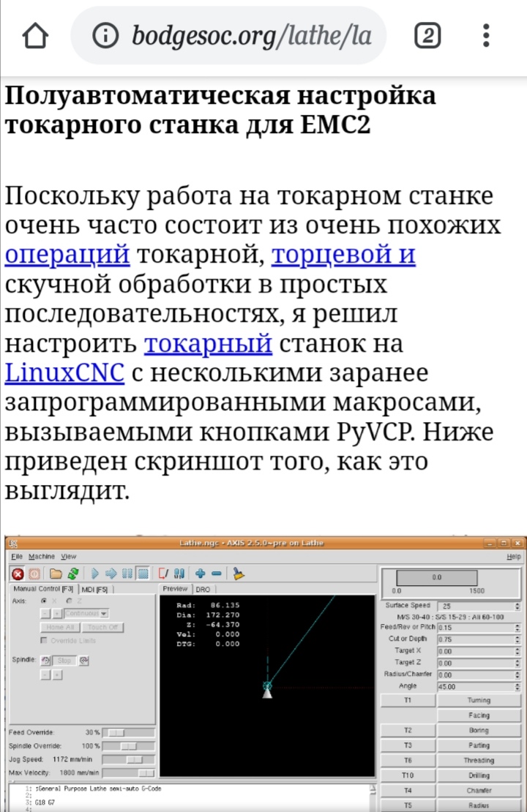527x812 pixels.
Task: Click the Surface Speed spinner arrows
Action: click(x=517, y=606)
